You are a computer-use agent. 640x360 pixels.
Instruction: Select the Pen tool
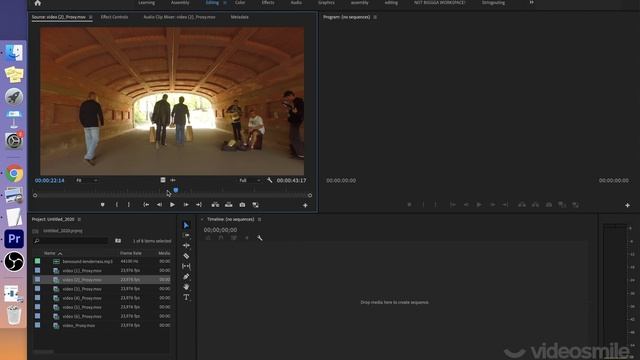(x=186, y=277)
